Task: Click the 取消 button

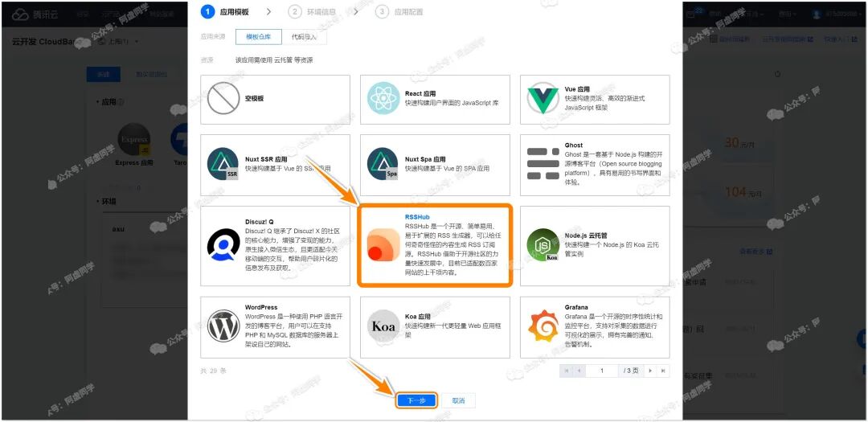Action: click(458, 400)
